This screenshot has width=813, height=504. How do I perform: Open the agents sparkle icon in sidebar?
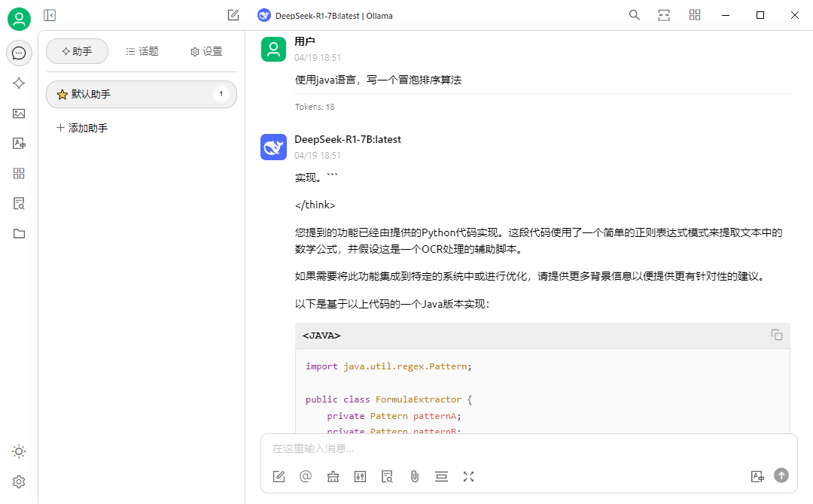click(x=19, y=83)
